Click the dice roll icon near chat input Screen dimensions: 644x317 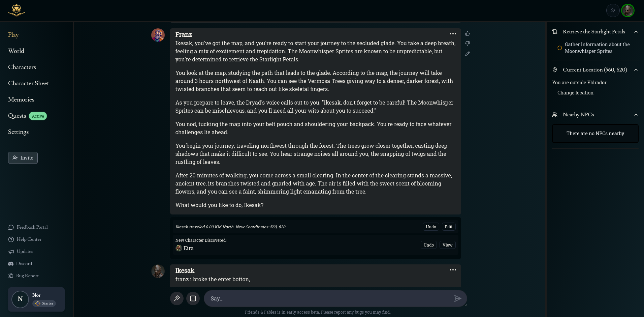tap(193, 298)
